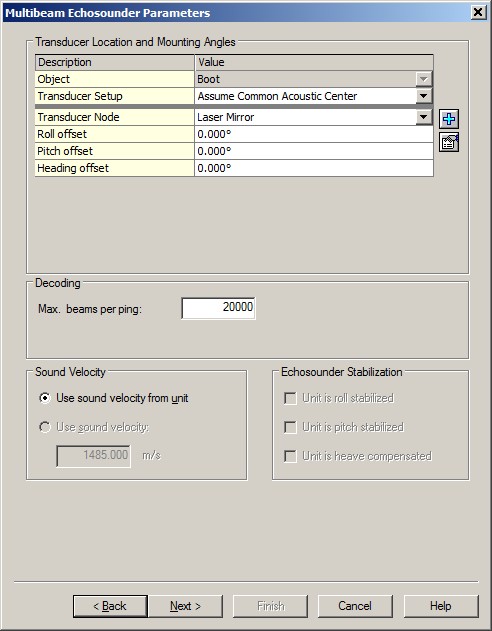This screenshot has width=492, height=631.
Task: Return with the Back button
Action: click(110, 606)
